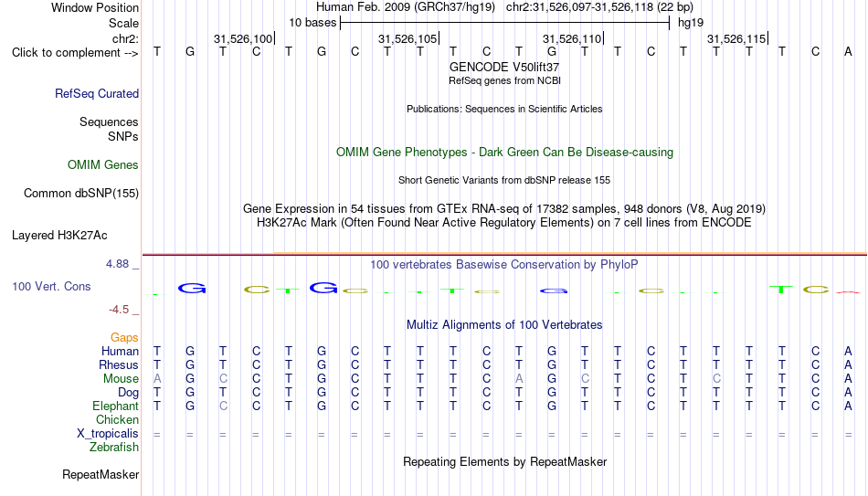Click the chr2:31,526,097-31,526,118 position text
The image size is (868, 496).
pyautogui.click(x=599, y=7)
